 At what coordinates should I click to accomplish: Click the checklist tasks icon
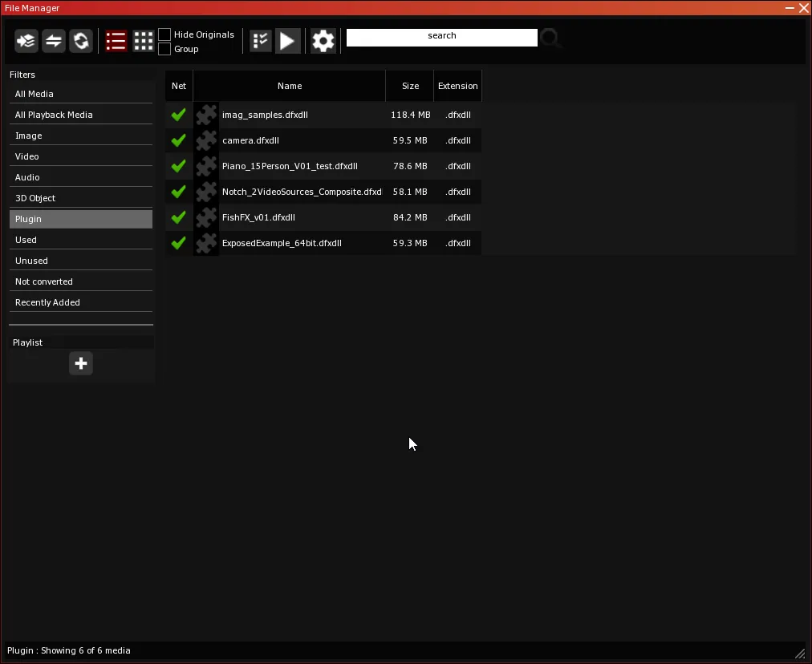pos(261,41)
